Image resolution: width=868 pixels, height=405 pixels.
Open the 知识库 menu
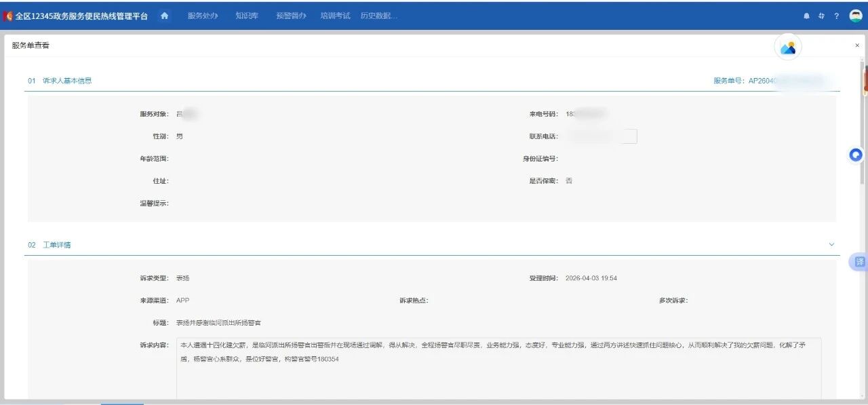[x=247, y=16]
